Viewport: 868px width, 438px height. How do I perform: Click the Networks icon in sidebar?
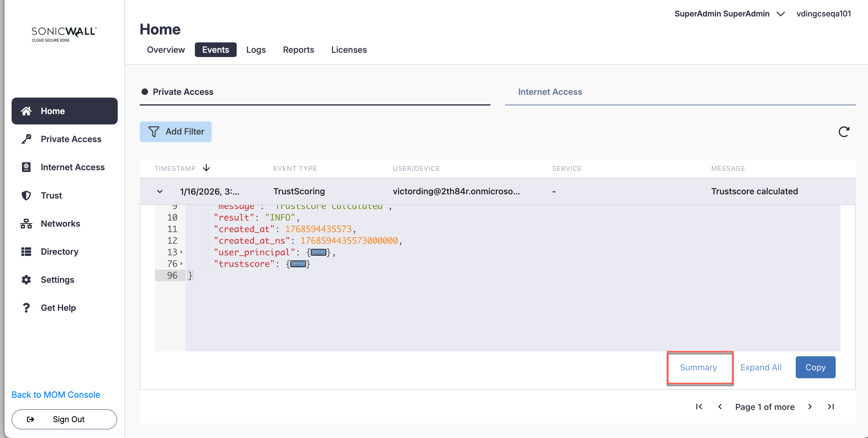tap(26, 223)
